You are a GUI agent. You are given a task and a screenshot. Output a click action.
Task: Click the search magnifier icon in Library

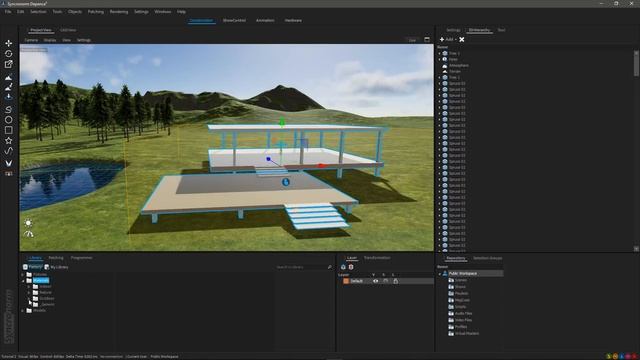[330, 267]
